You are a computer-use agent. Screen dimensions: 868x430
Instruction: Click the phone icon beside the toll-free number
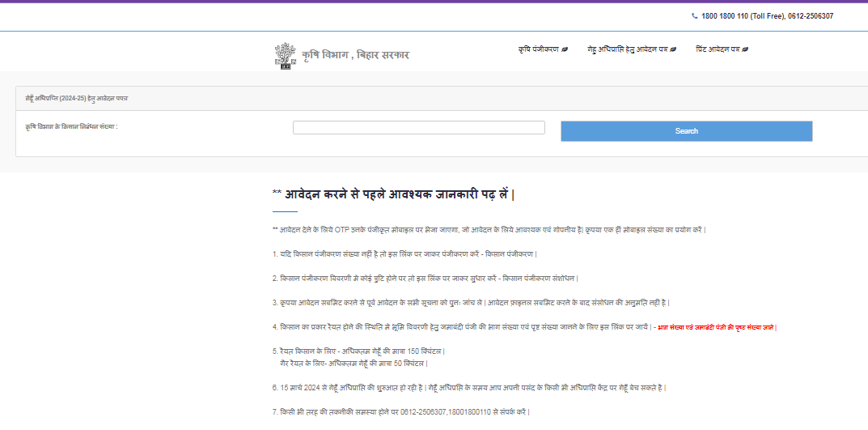point(694,16)
